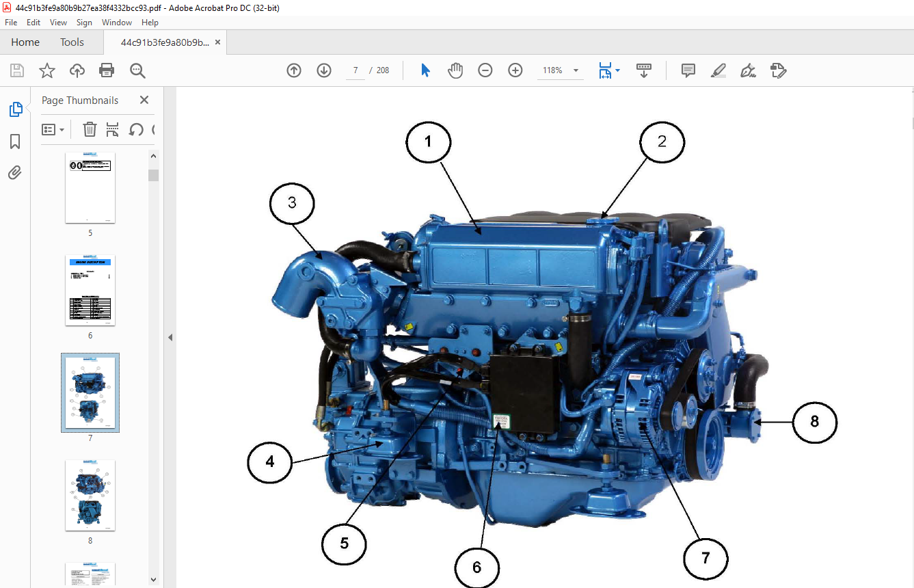Image resolution: width=914 pixels, height=588 pixels.
Task: Close the open PDF document tab
Action: [218, 42]
